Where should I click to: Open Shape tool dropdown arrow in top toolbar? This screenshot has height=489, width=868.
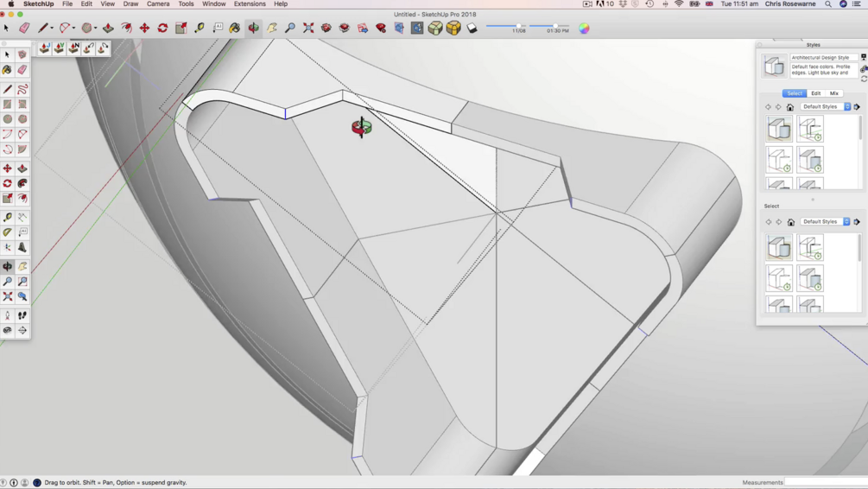tap(95, 29)
